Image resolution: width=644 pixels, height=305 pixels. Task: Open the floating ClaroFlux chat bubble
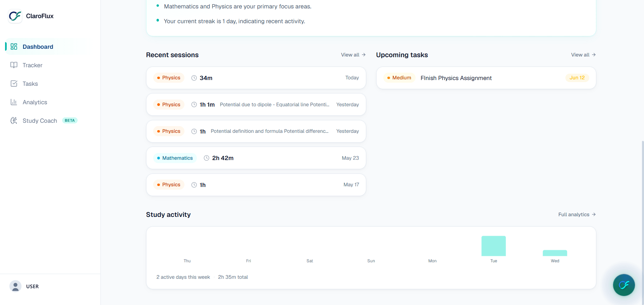(624, 285)
